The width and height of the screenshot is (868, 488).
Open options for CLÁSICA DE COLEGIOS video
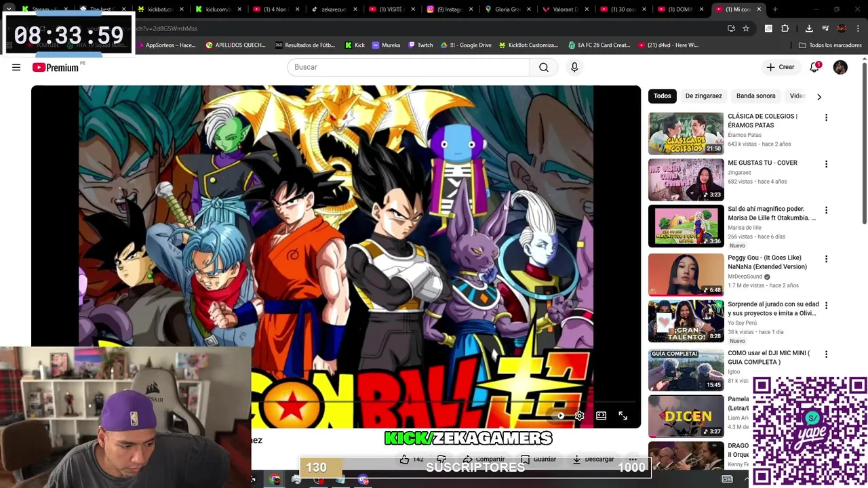coord(826,118)
